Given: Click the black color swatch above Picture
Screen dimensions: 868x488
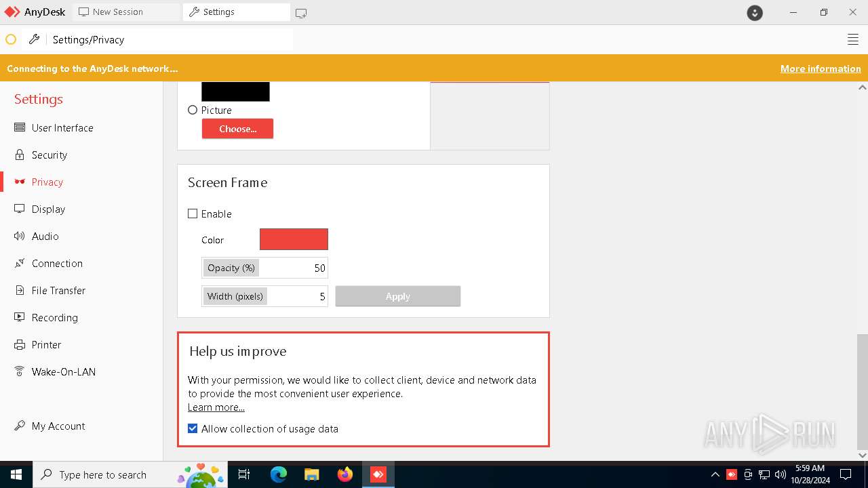Looking at the screenshot, I should 235,91.
